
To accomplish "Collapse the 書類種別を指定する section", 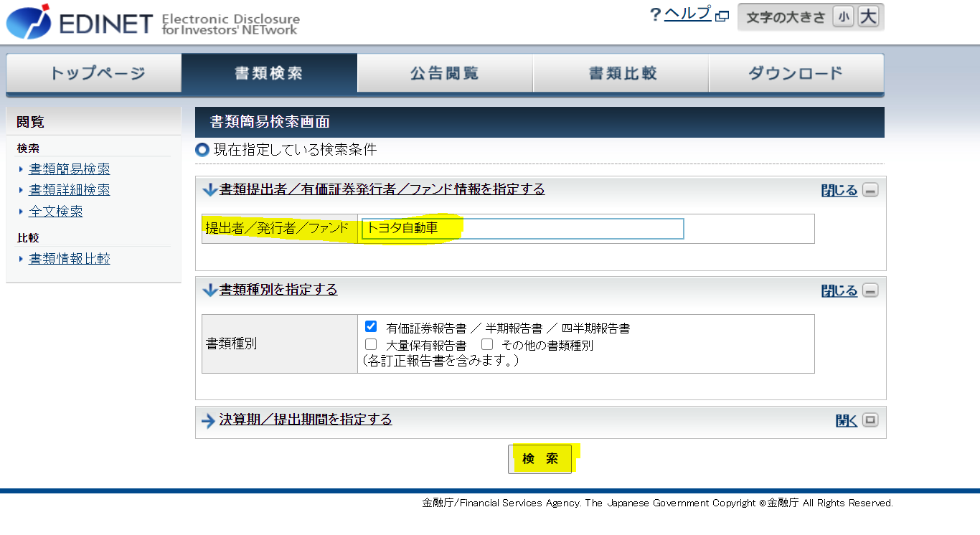I will pos(839,290).
